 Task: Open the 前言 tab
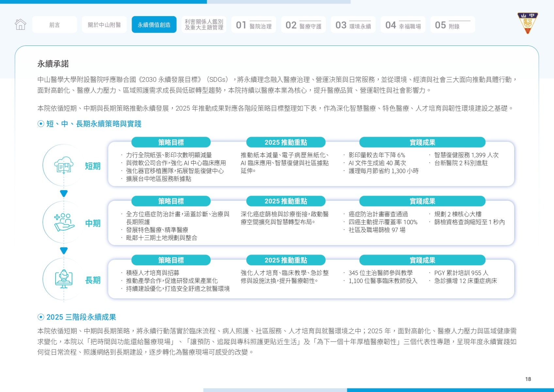pyautogui.click(x=55, y=24)
